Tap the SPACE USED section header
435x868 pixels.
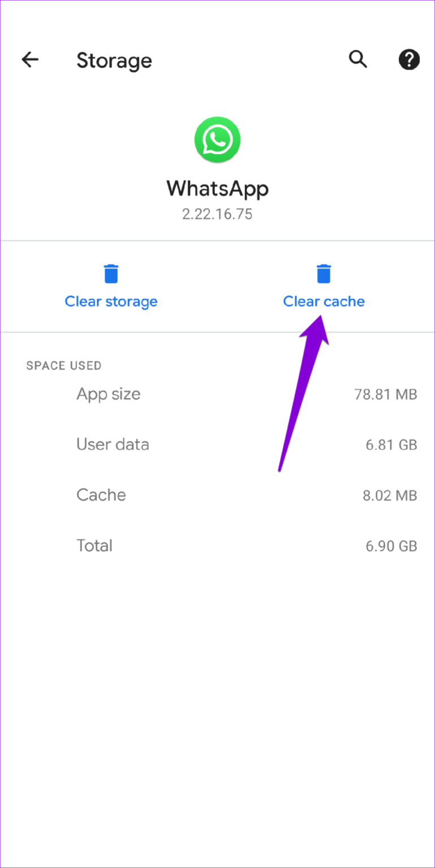(63, 366)
